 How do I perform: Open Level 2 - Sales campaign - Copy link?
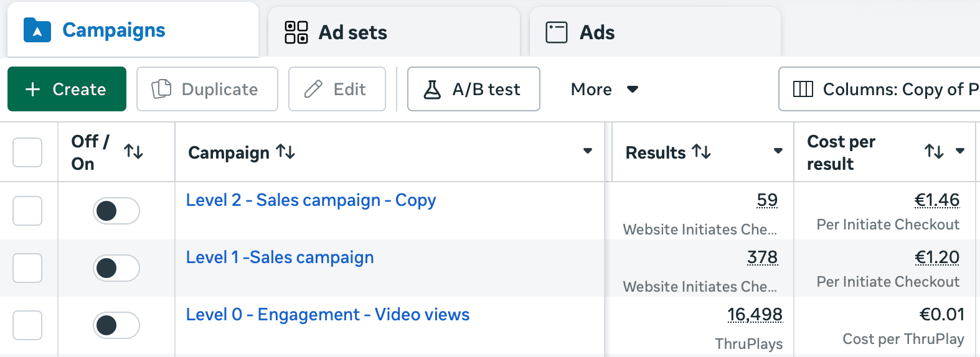tap(311, 200)
